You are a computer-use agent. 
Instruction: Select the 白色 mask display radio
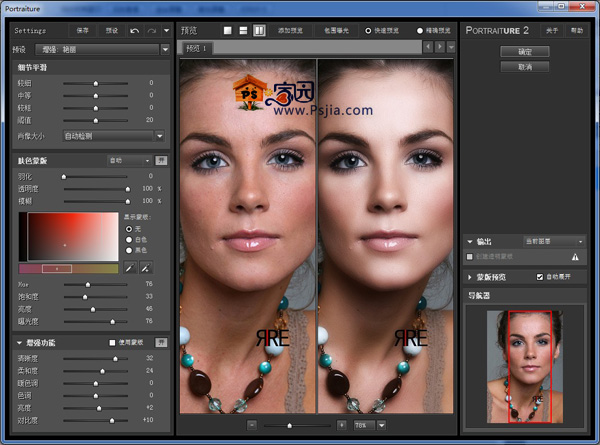click(x=128, y=239)
